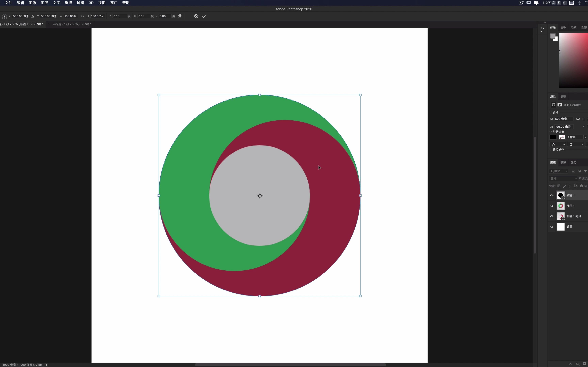Image resolution: width=588 pixels, height=367 pixels.
Task: Switch to the 通道 tab
Action: click(563, 163)
